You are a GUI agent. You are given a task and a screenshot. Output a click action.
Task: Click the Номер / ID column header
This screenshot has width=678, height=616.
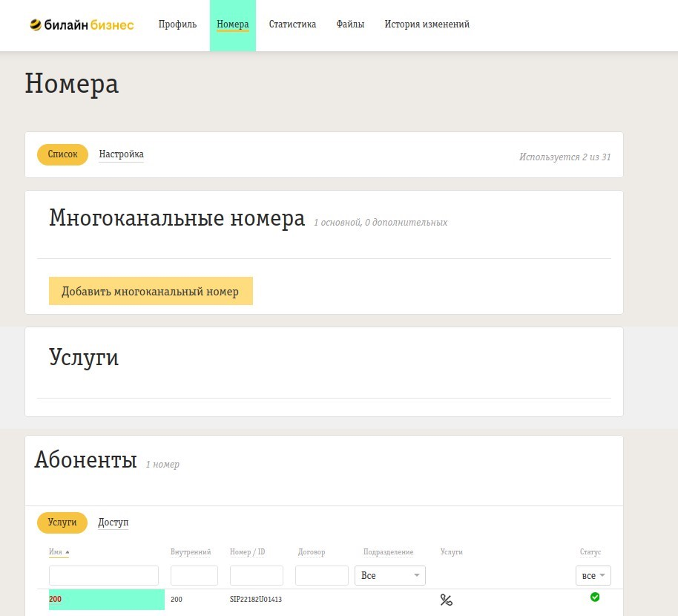pyautogui.click(x=247, y=552)
